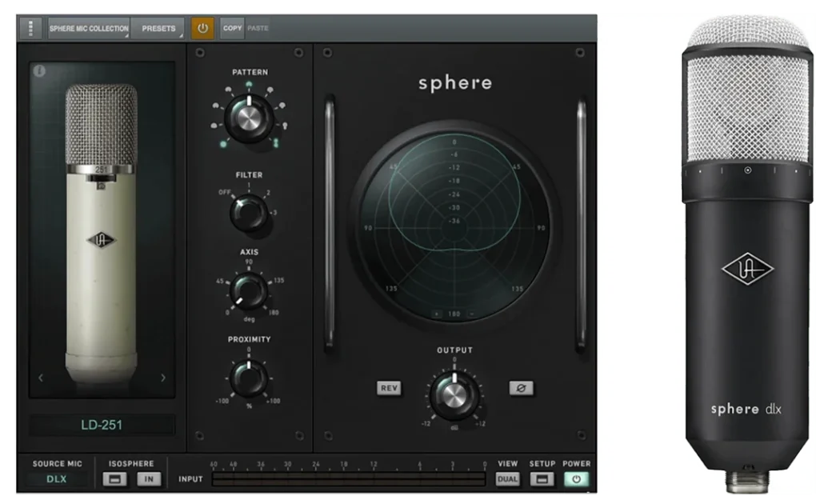Click the orange plugin bypass power icon
Image resolution: width=832 pixels, height=504 pixels.
(202, 28)
